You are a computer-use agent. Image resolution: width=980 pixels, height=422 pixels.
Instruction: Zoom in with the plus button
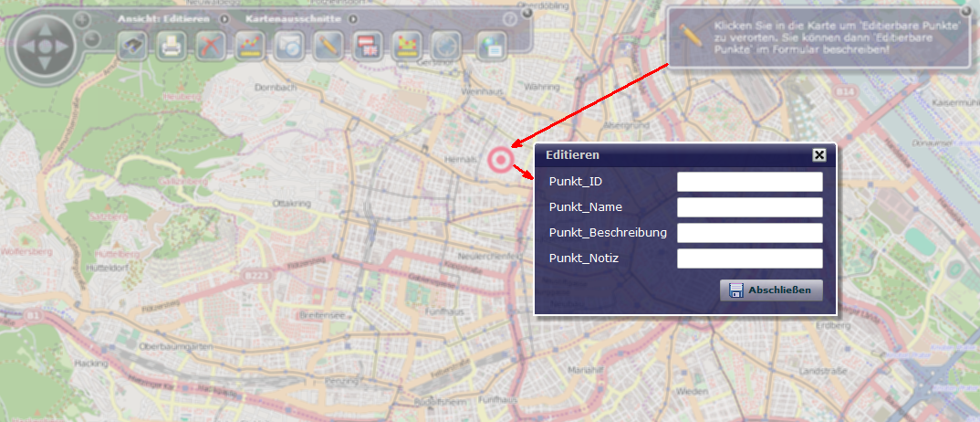(81, 20)
